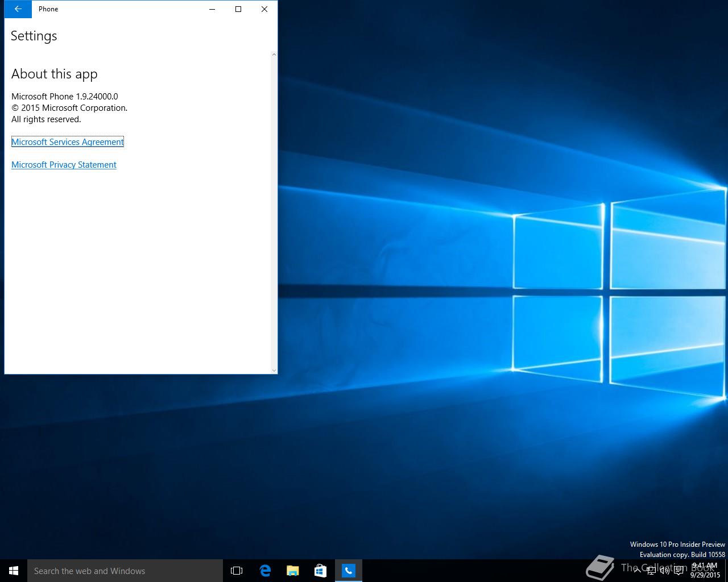Image resolution: width=728 pixels, height=582 pixels.
Task: Open the Microsoft Privacy Statement link
Action: (64, 165)
